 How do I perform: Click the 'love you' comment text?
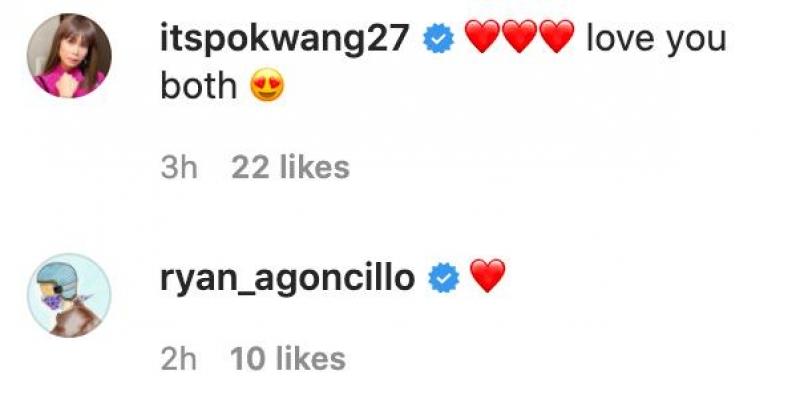[656, 39]
